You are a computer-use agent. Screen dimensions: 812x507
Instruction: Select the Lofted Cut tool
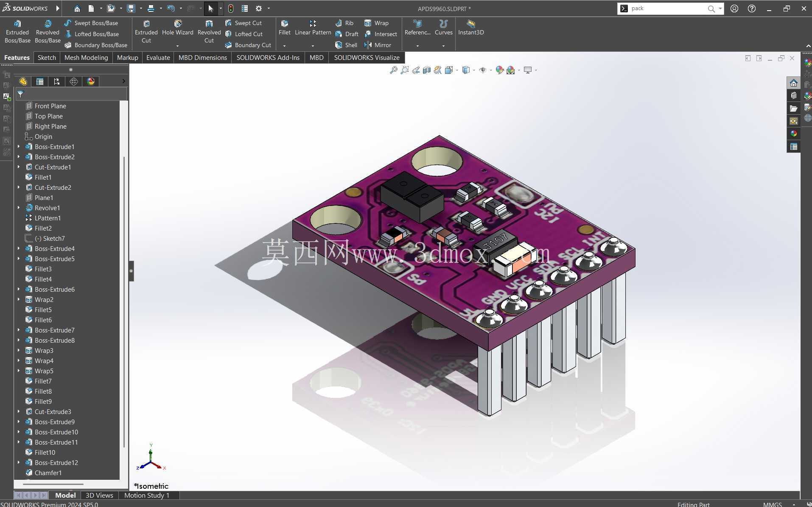coord(244,34)
